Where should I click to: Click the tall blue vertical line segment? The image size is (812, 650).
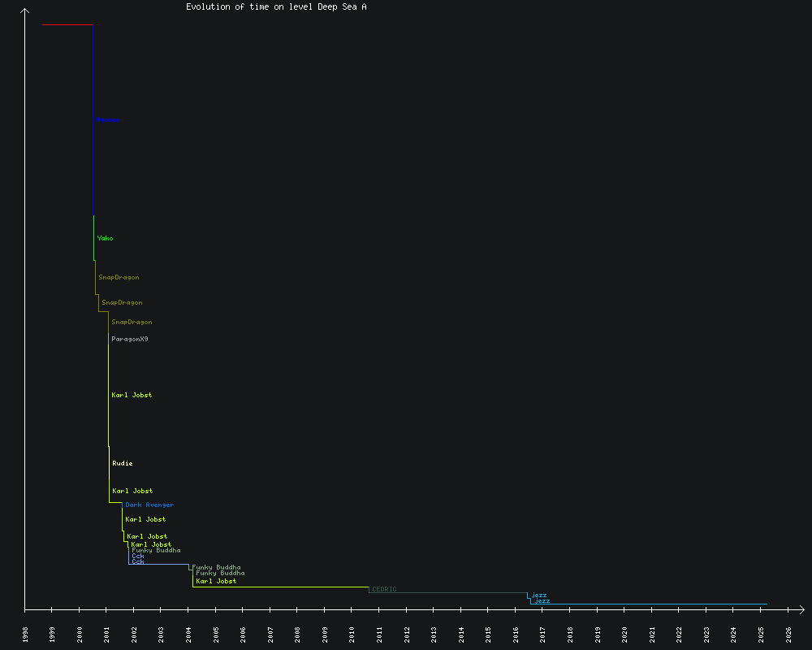(93, 122)
